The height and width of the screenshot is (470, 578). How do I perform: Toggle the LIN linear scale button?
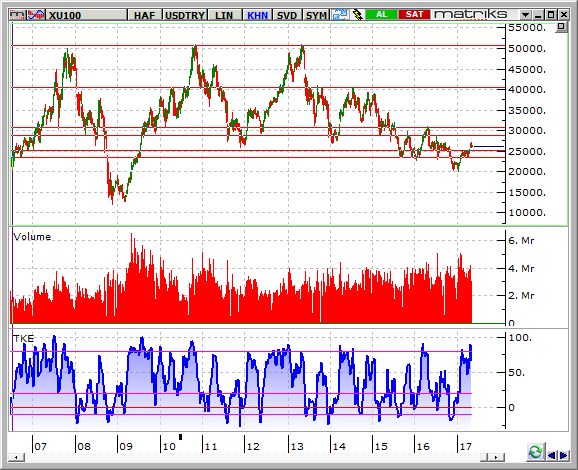[224, 15]
